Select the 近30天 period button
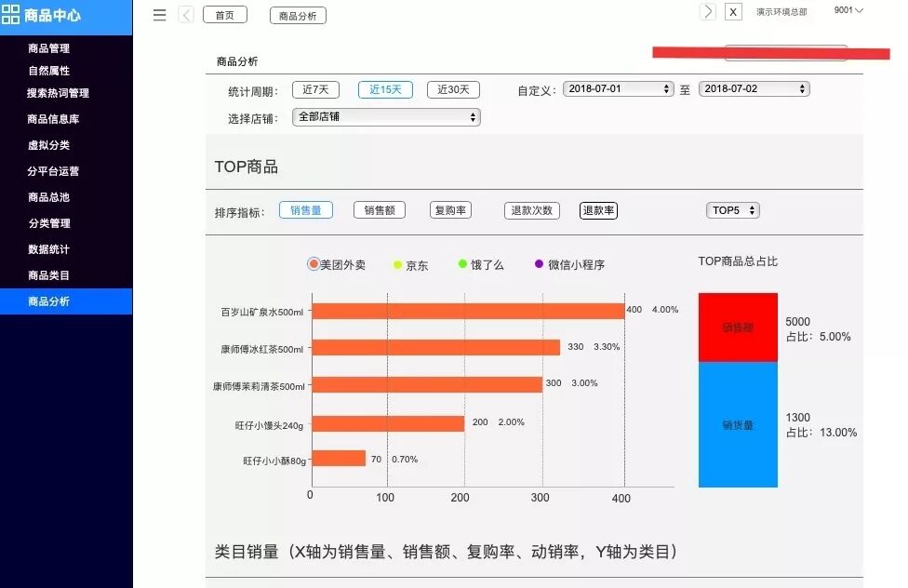Image resolution: width=908 pixels, height=588 pixels. click(453, 90)
